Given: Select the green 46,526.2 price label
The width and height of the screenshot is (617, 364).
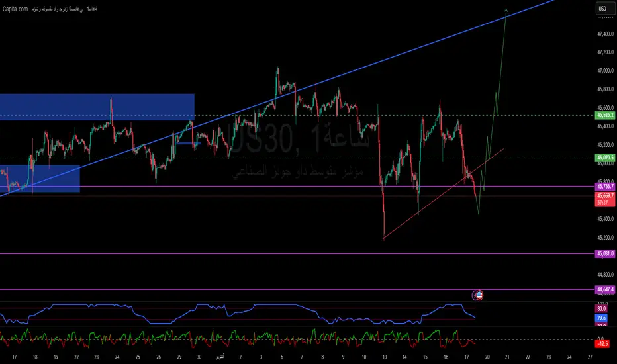Looking at the screenshot, I should 605,115.
